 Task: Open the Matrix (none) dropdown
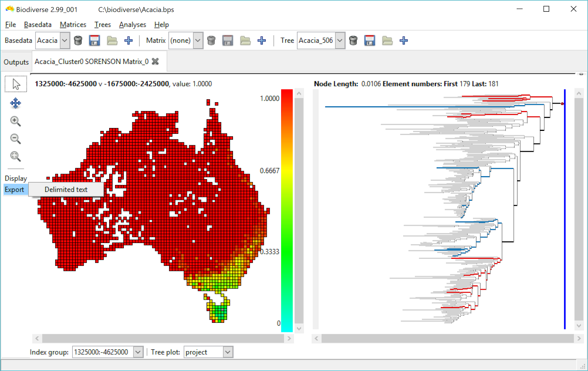point(197,40)
